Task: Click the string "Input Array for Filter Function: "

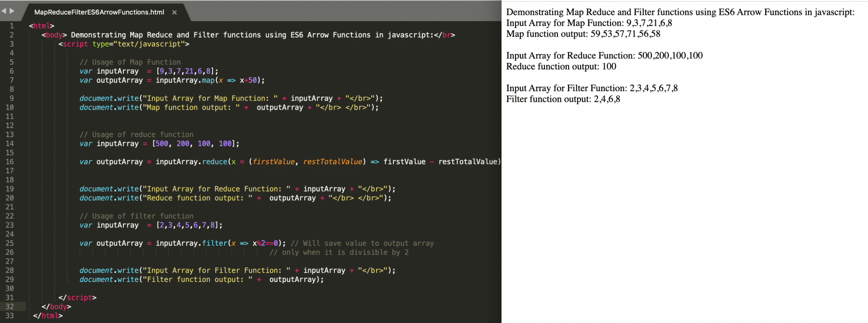Action: pos(217,271)
